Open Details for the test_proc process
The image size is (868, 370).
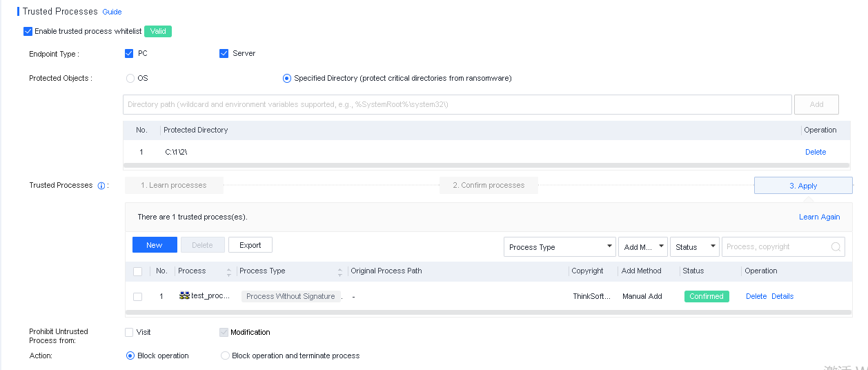782,296
